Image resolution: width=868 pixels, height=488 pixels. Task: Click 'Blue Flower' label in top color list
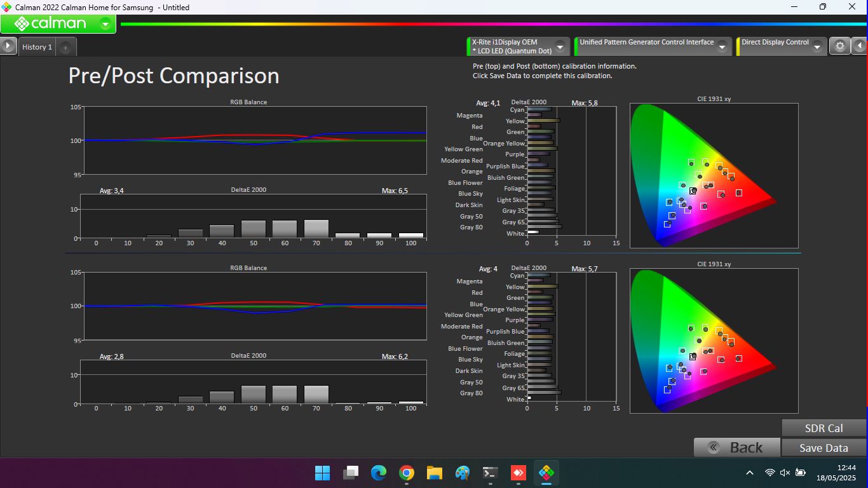[465, 183]
